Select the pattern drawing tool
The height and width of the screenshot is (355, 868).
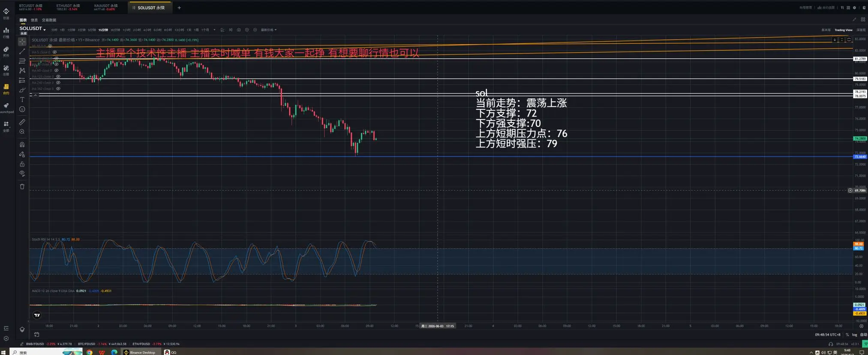point(22,71)
